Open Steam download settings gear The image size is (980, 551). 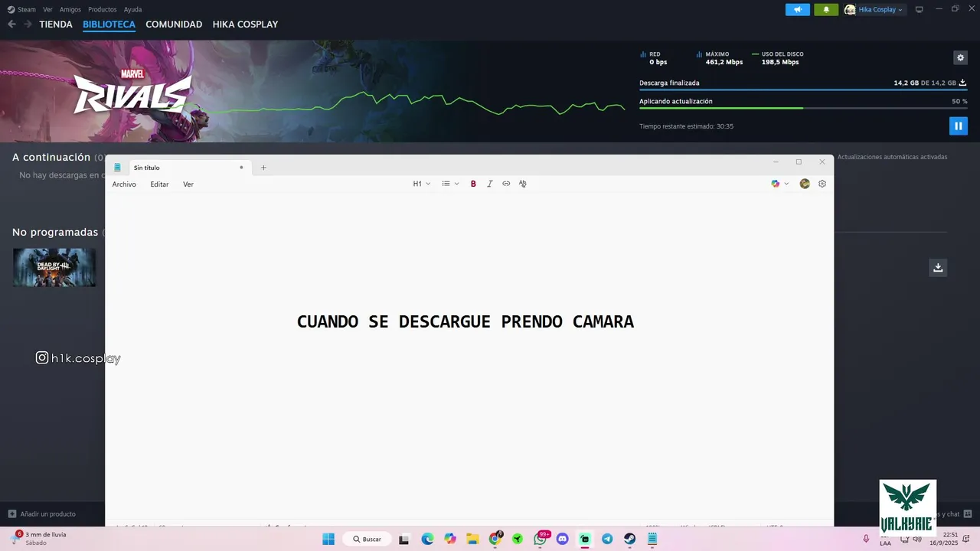coord(960,57)
